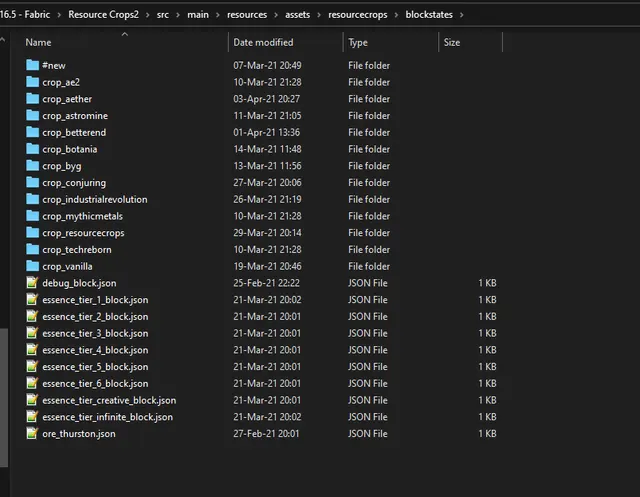Click the crop_resourcecrops folder icon

tap(32, 233)
